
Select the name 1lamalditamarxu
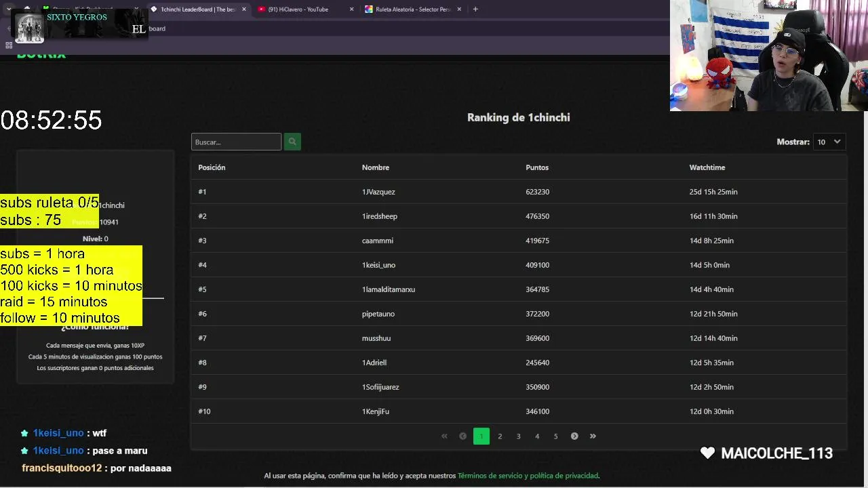coord(389,289)
